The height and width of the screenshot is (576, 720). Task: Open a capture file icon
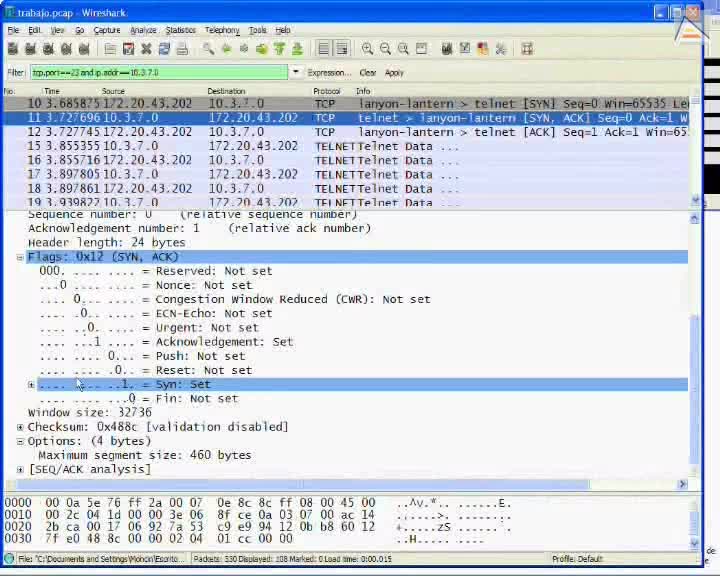click(110, 49)
